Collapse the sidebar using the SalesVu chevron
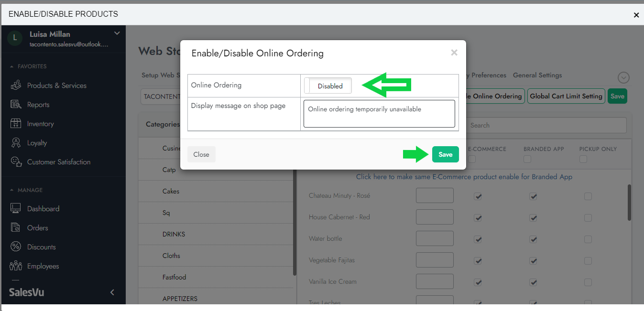644x311 pixels. 112,292
